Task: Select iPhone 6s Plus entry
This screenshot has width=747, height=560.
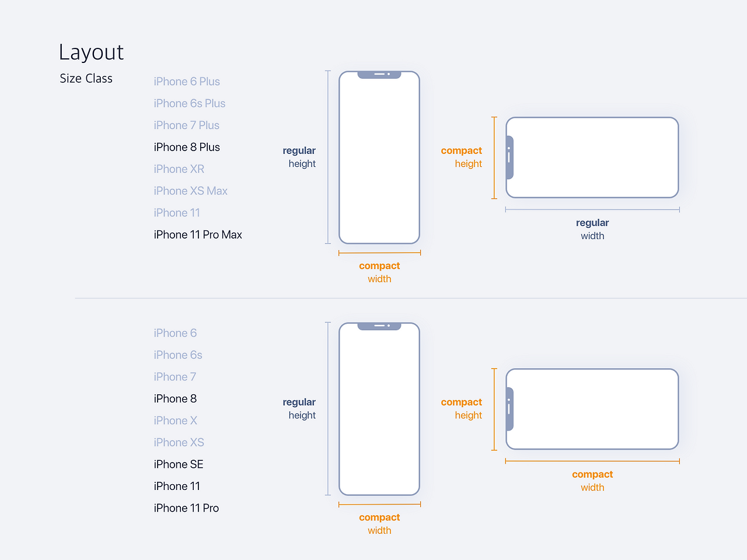Action: pos(189,103)
